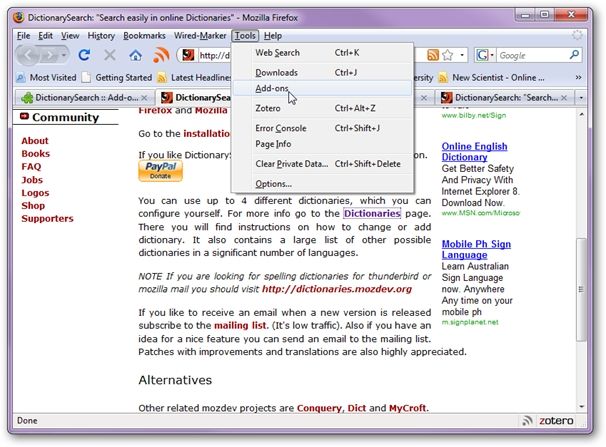Open the File menu

click(x=23, y=36)
